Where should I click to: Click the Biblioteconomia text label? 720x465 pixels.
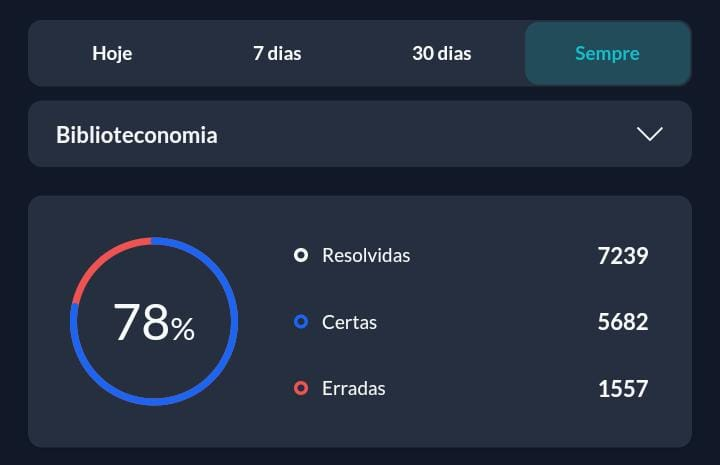tap(136, 135)
